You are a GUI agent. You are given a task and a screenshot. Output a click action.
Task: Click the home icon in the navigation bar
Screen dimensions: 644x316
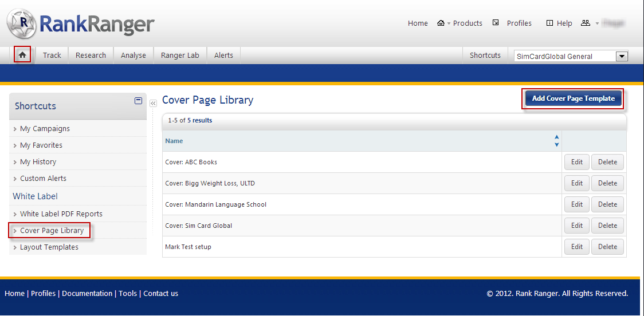22,55
